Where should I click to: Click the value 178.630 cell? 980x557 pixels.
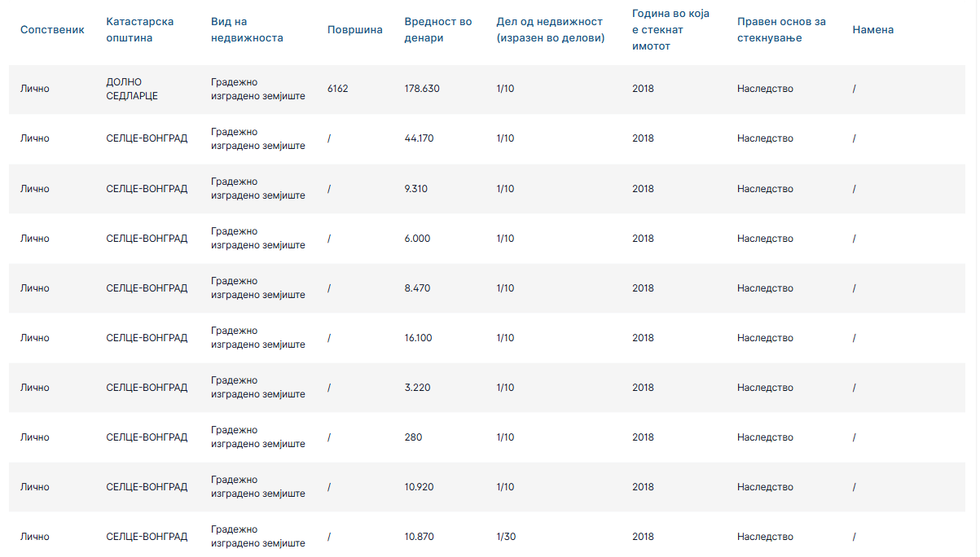click(422, 89)
